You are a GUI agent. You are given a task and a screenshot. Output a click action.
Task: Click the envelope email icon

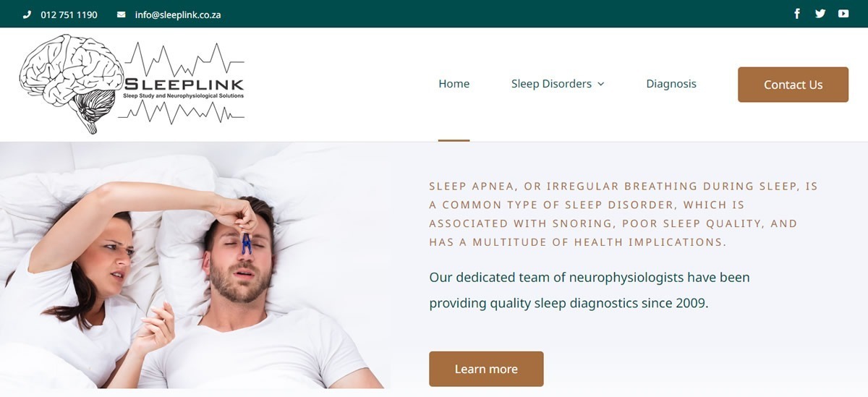(x=122, y=14)
